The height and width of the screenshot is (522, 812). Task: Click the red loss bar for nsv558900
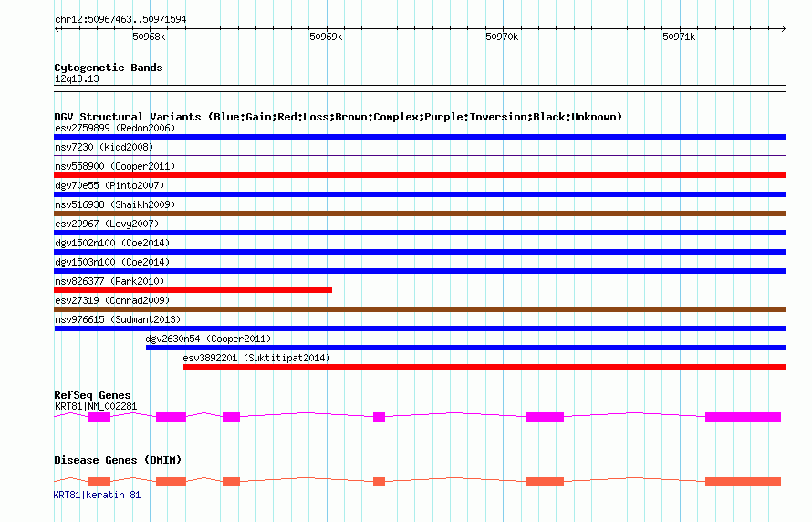point(420,175)
